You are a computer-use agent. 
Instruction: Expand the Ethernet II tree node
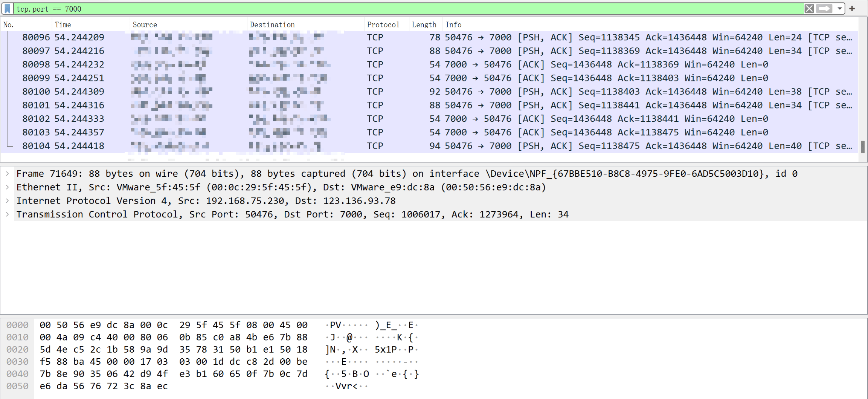point(7,187)
